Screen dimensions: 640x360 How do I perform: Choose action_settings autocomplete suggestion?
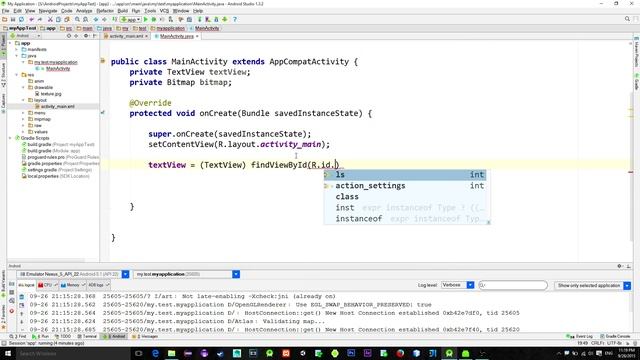[x=405, y=186]
